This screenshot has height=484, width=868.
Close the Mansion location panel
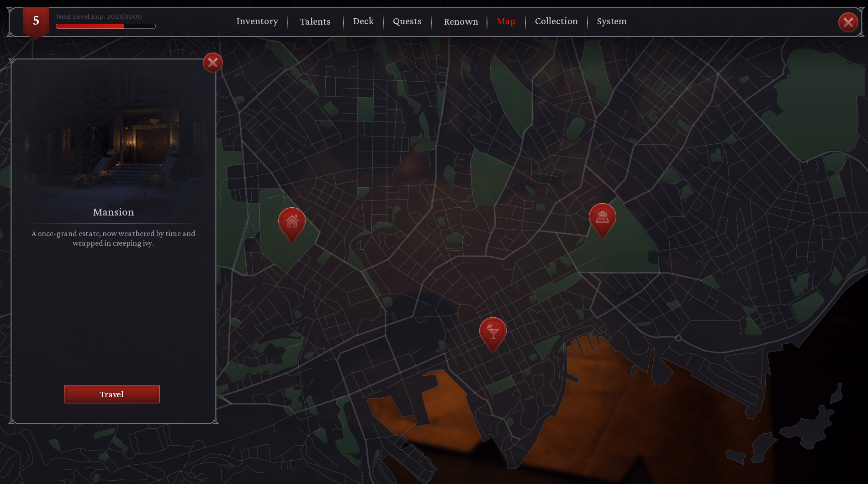click(x=213, y=63)
